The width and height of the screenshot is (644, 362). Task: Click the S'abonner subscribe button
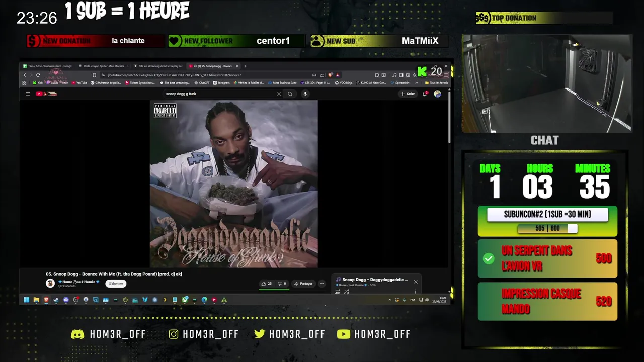pyautogui.click(x=116, y=284)
